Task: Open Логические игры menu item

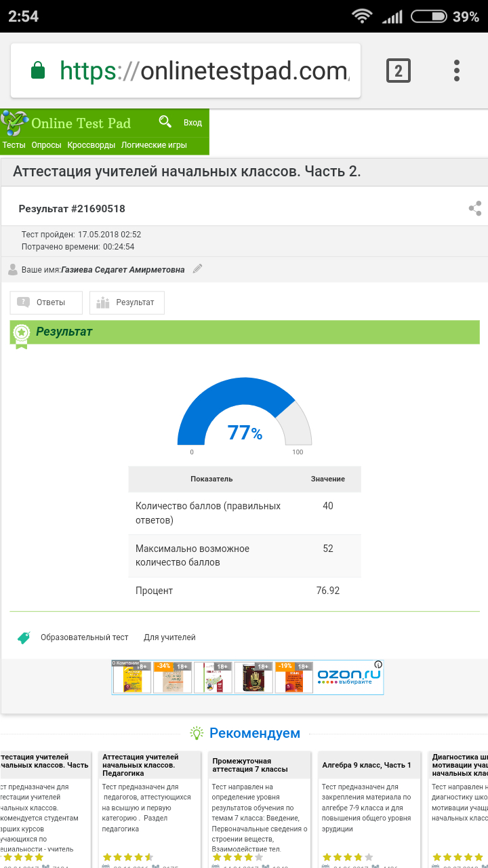Action: pyautogui.click(x=155, y=145)
